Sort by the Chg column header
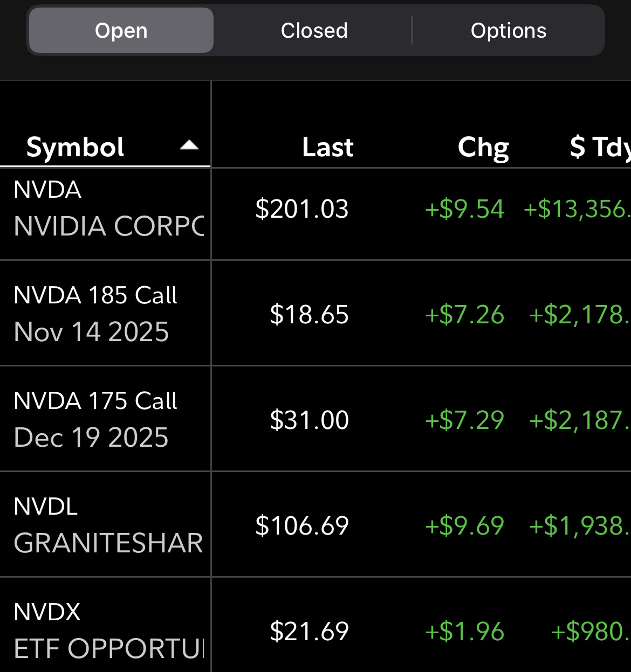The height and width of the screenshot is (672, 631). (483, 148)
